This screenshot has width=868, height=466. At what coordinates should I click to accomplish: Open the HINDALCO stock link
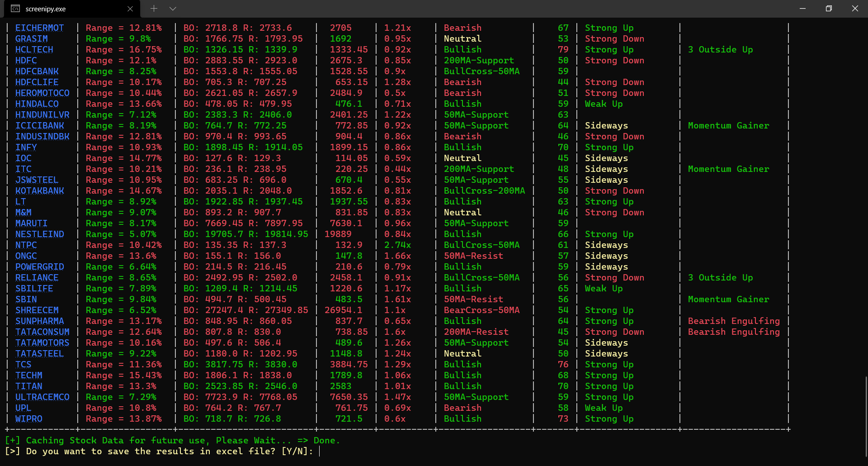pos(37,104)
